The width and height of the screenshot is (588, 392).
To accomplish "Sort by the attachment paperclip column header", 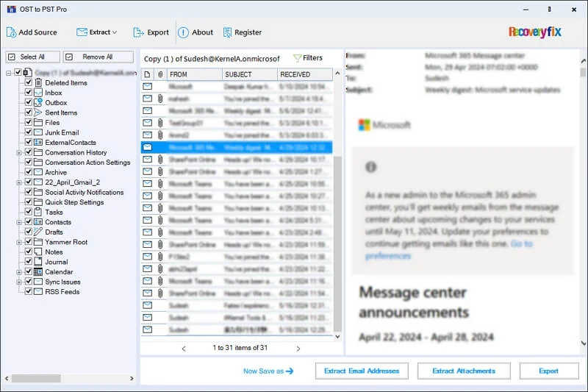I will [160, 74].
